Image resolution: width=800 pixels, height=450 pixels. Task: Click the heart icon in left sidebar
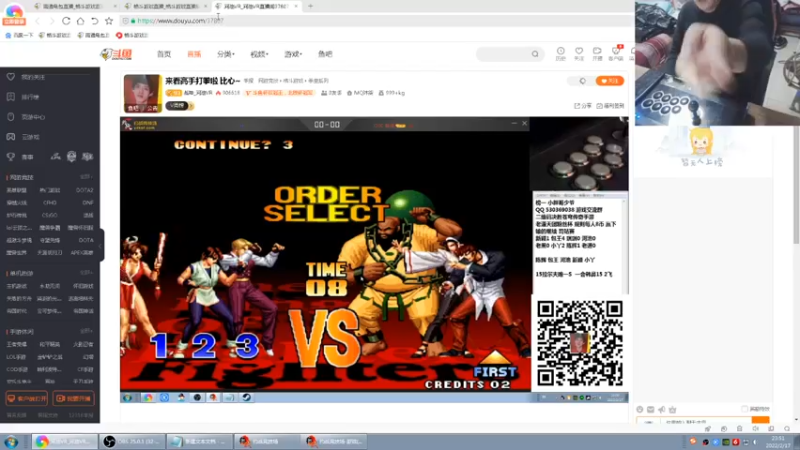(x=11, y=77)
